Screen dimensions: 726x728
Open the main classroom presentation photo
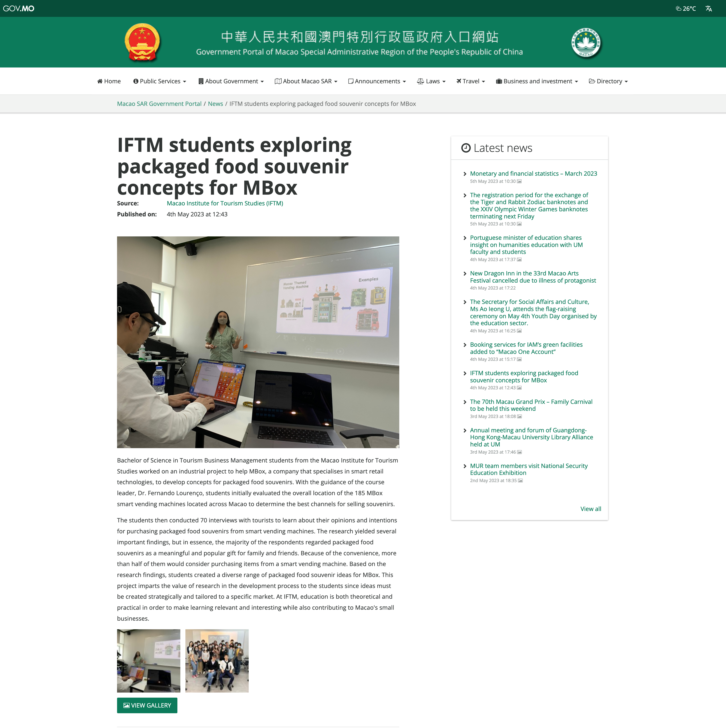(258, 342)
